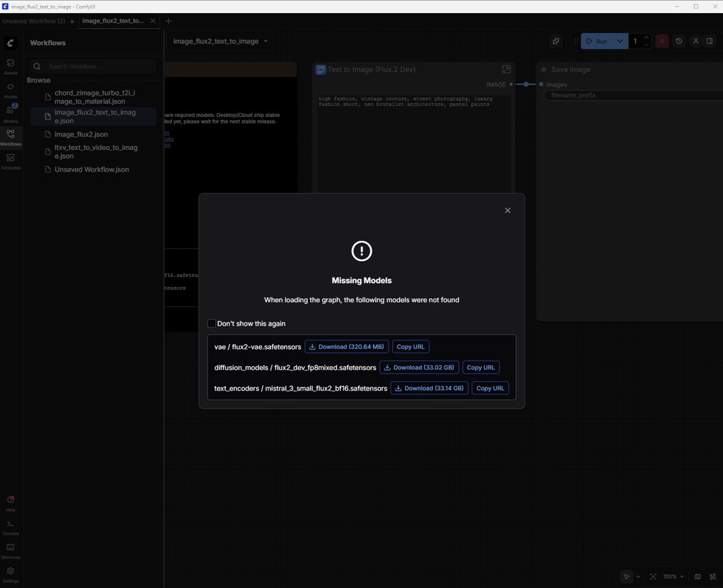Download flux2-vae.safetensors (320.64 MB)
The width and height of the screenshot is (723, 588).
(346, 347)
